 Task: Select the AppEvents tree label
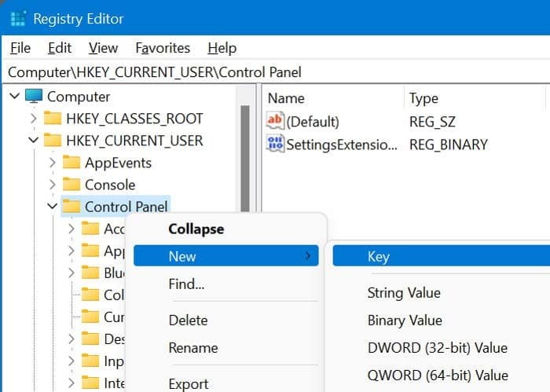click(x=118, y=163)
